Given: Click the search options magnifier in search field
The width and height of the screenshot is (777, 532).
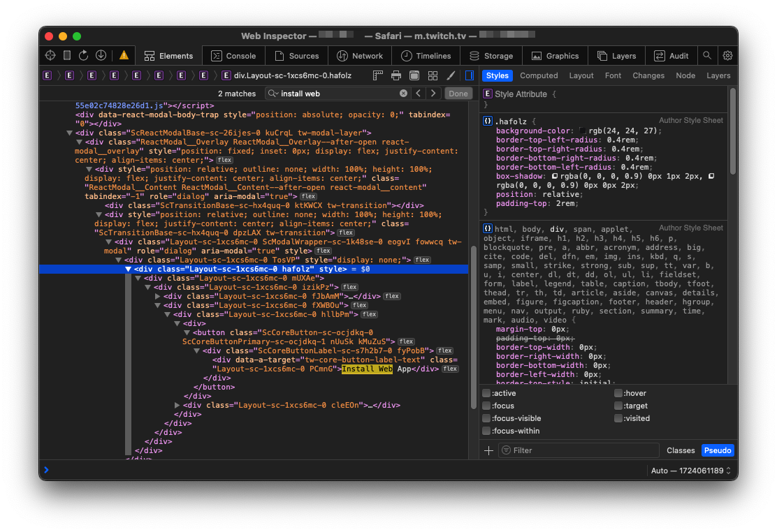Looking at the screenshot, I should click(x=273, y=93).
